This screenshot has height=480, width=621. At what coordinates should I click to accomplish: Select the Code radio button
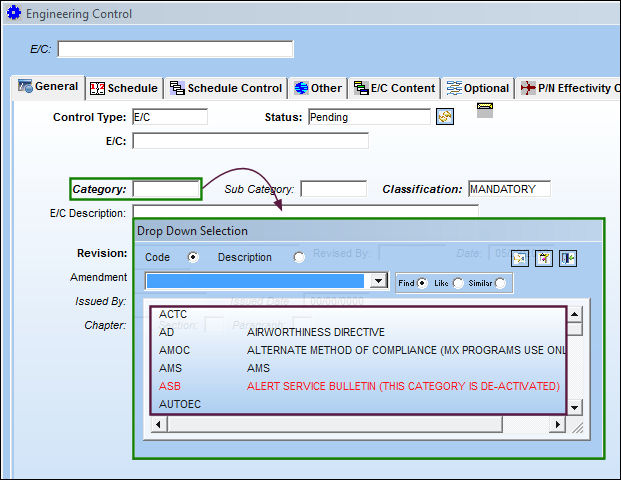coord(193,257)
